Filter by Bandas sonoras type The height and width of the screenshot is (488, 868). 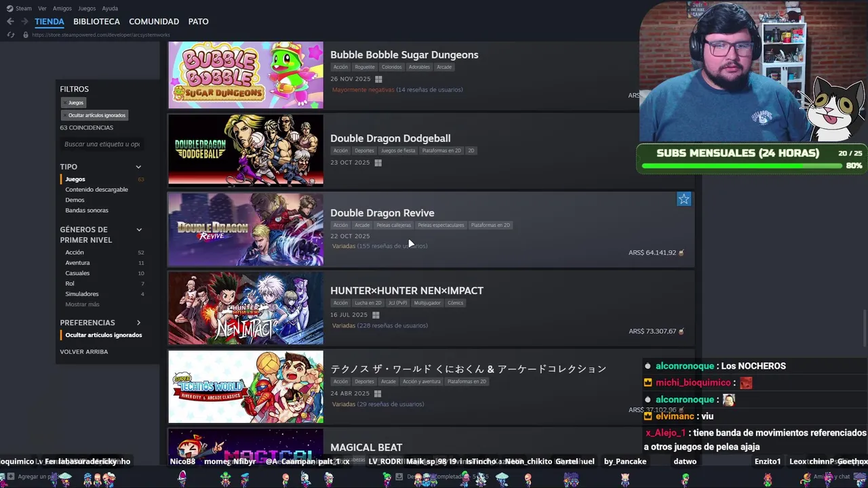tap(87, 210)
